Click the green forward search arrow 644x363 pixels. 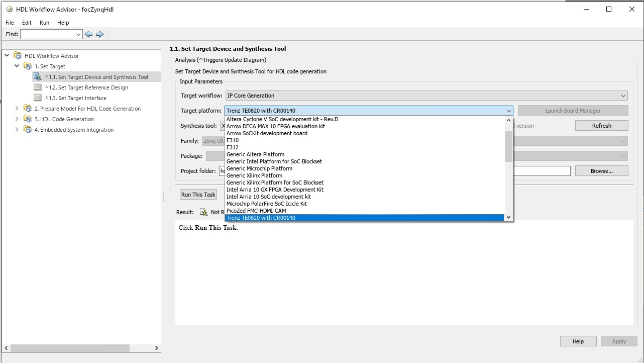[99, 34]
